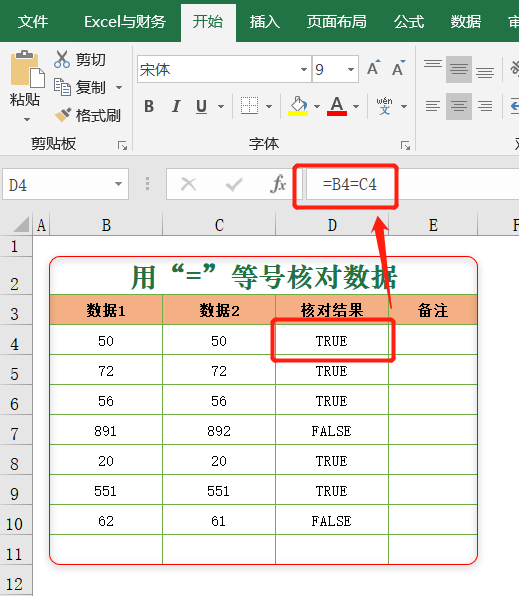The width and height of the screenshot is (519, 596).
Task: Click the Copy icon
Action: (62, 87)
